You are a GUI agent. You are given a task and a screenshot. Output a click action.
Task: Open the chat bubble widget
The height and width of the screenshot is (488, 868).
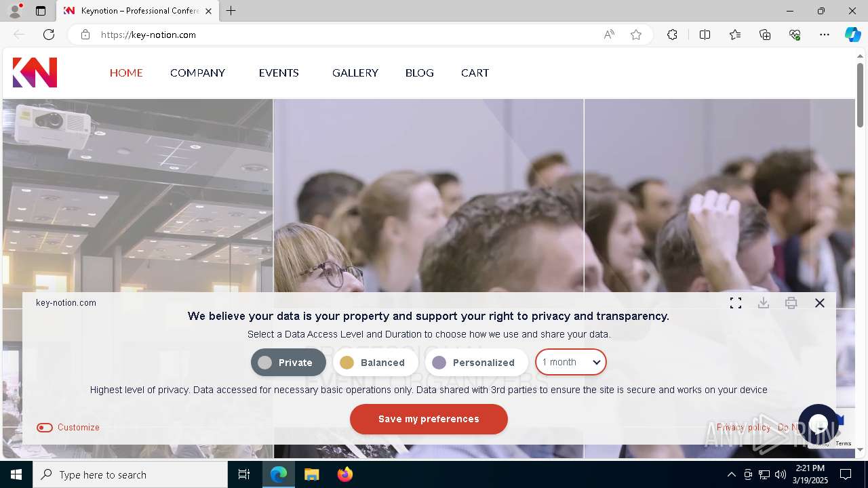pyautogui.click(x=818, y=424)
